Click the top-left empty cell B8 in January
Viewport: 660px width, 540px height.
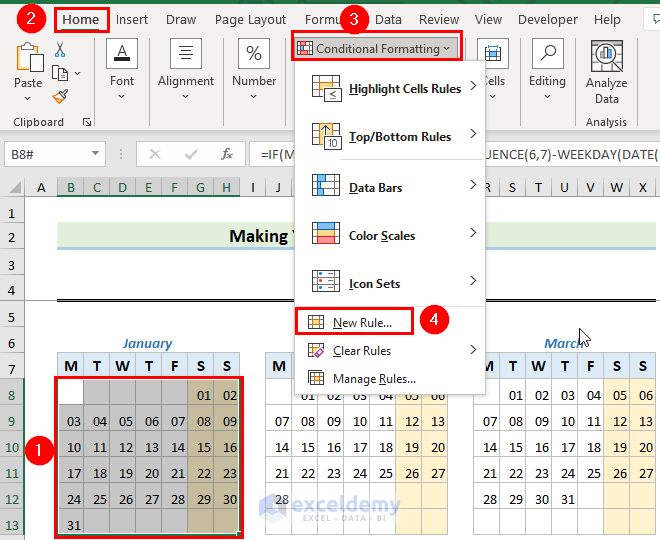click(x=71, y=392)
